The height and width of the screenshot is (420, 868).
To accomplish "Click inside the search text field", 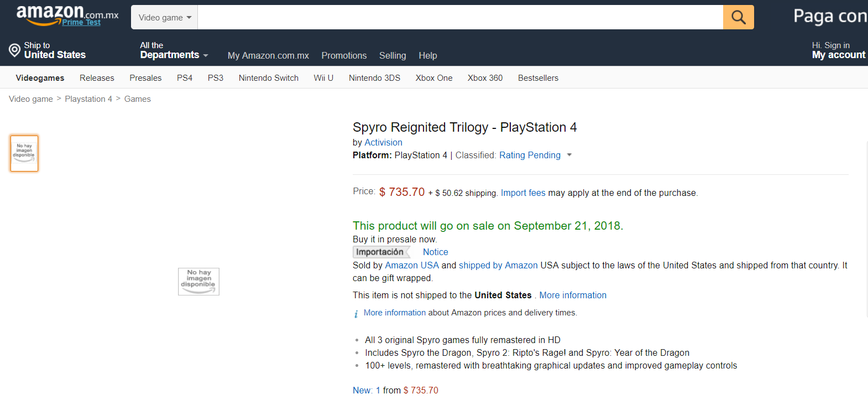I will tap(459, 18).
